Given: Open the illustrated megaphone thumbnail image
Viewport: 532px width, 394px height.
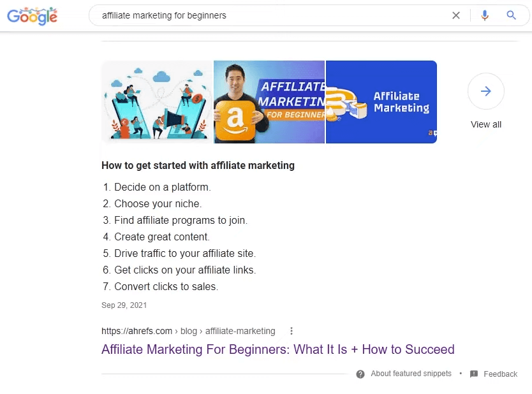Looking at the screenshot, I should coord(158,102).
